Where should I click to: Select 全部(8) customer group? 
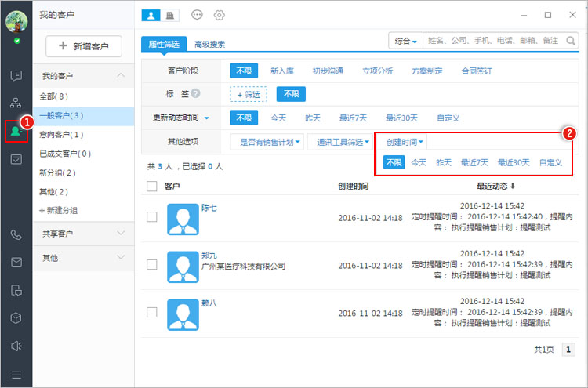tap(84, 96)
